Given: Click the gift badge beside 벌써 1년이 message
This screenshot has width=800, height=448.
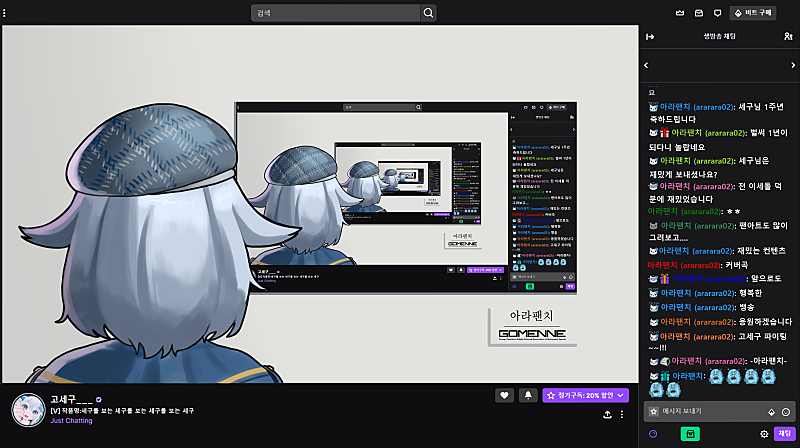Looking at the screenshot, I should (664, 133).
